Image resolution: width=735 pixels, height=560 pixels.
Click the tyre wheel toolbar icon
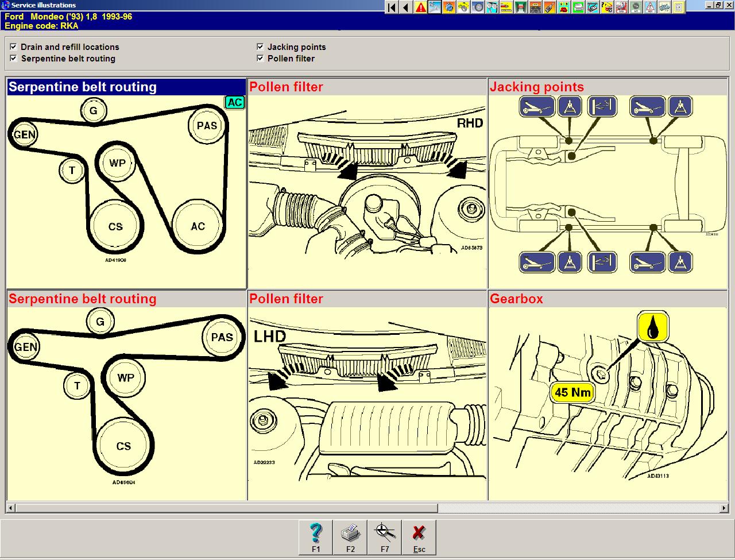(x=478, y=7)
